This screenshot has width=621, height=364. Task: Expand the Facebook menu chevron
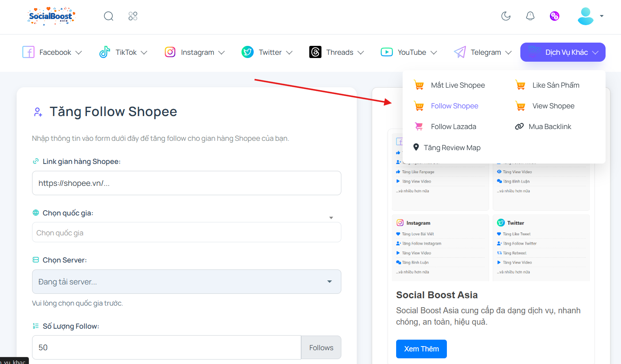[79, 52]
